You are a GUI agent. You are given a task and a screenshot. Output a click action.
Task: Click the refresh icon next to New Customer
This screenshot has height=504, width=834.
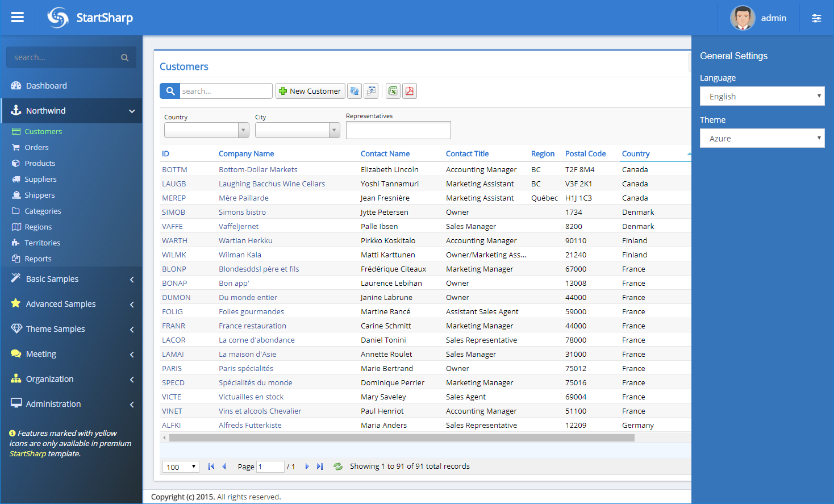[x=355, y=91]
